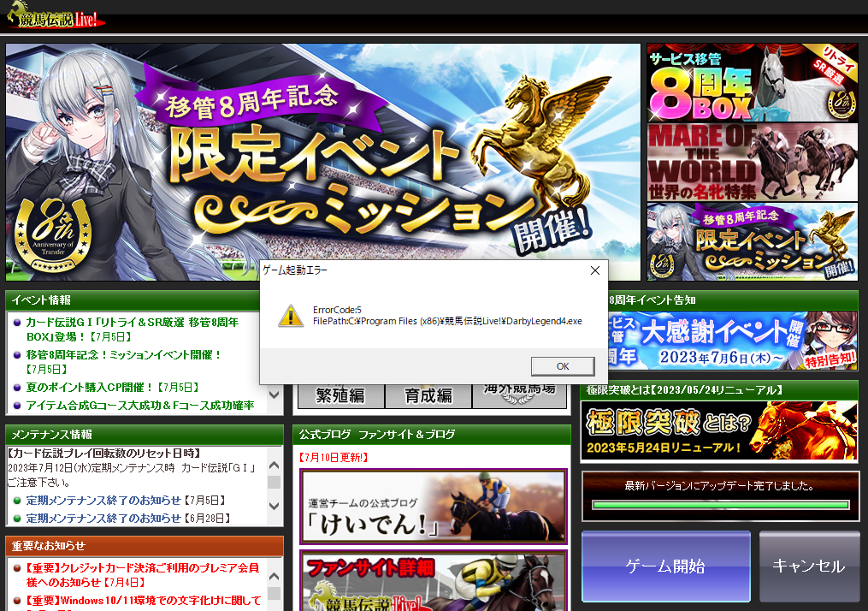Select the 育成編 tab
The image size is (868, 611).
point(428,395)
